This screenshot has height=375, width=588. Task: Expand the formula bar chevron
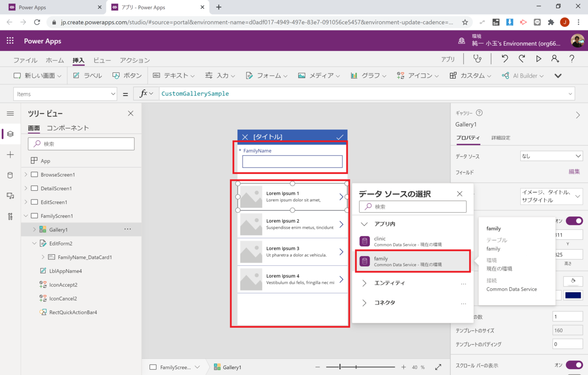point(570,94)
